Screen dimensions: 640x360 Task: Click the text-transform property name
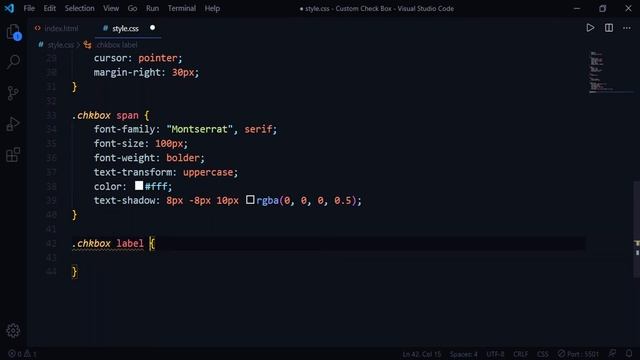point(133,172)
